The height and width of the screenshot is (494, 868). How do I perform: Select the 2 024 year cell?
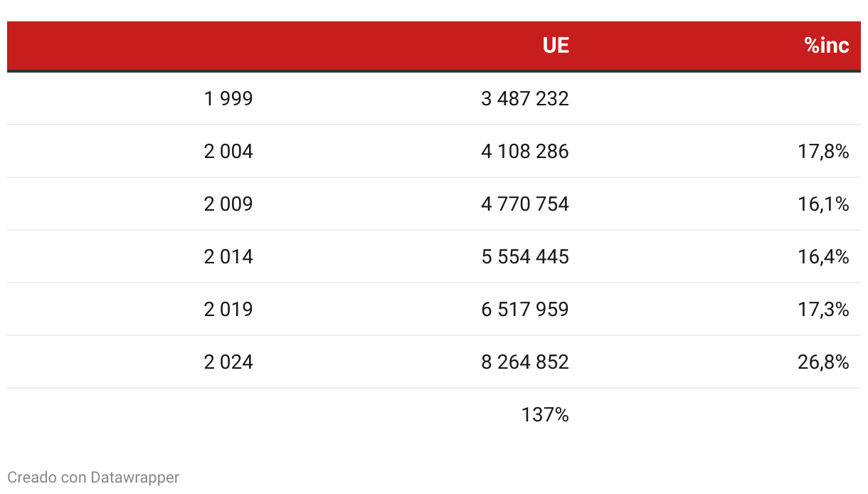(228, 362)
